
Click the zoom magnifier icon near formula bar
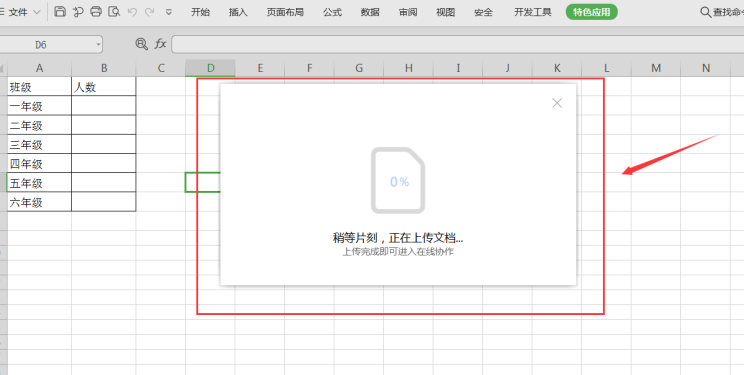pyautogui.click(x=141, y=44)
